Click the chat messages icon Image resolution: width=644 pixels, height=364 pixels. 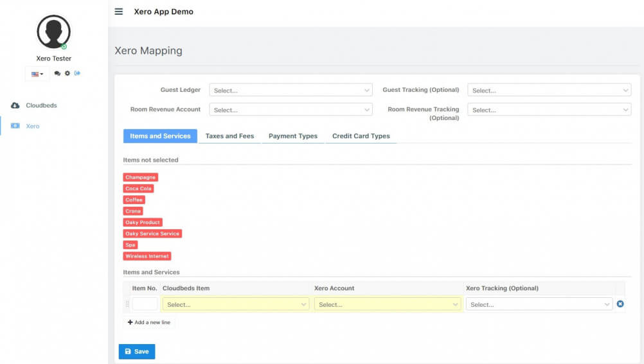pos(57,74)
